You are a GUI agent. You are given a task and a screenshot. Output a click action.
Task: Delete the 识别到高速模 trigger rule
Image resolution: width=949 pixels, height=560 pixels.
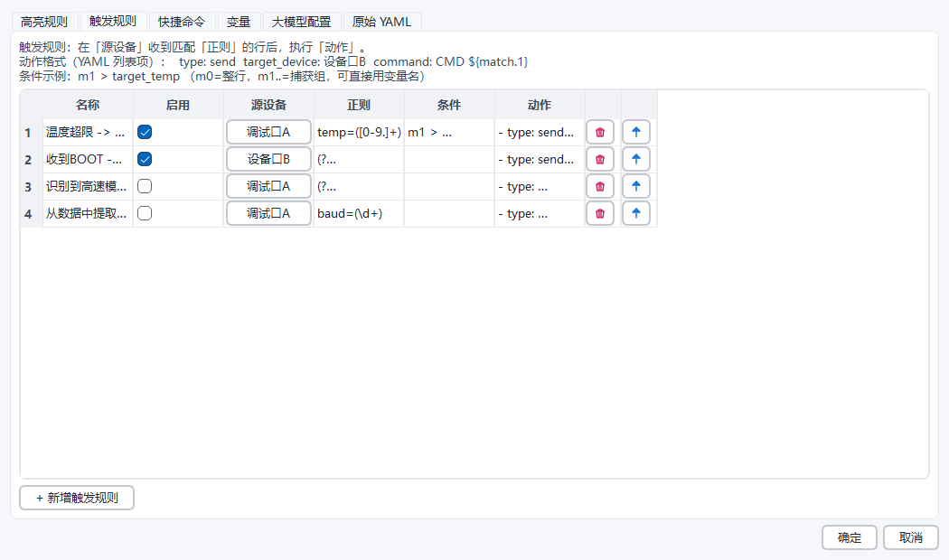(600, 186)
